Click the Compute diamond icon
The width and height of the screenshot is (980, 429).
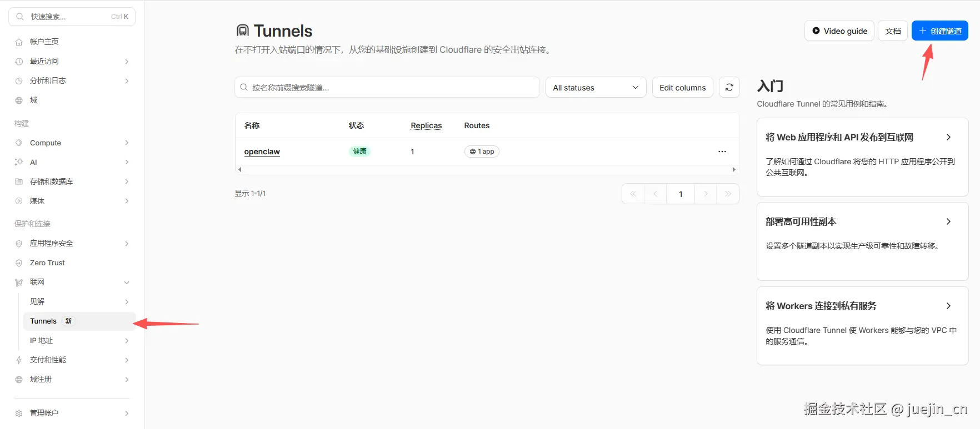pos(19,143)
